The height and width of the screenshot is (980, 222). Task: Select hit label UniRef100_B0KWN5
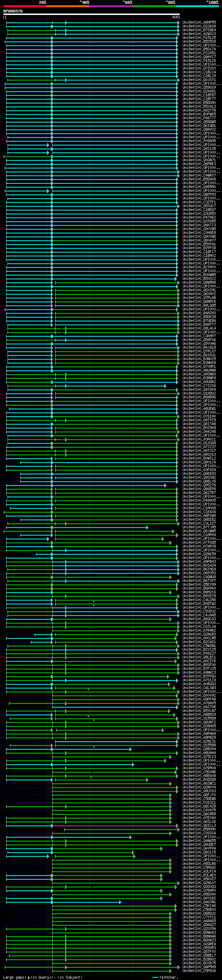(x=199, y=275)
